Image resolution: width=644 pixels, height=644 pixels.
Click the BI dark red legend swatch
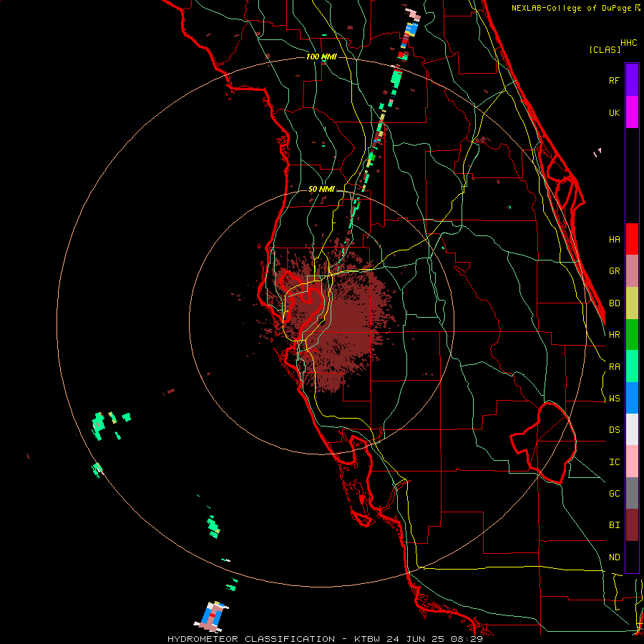(632, 525)
